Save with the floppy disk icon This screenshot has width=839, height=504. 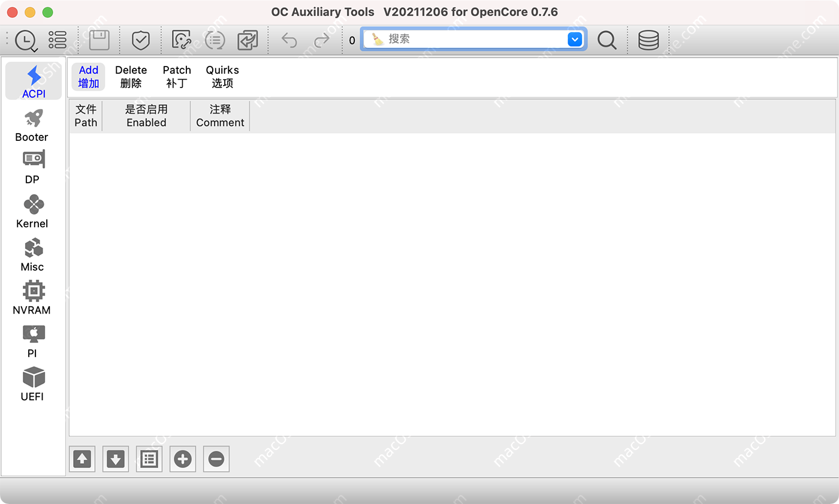pyautogui.click(x=99, y=40)
